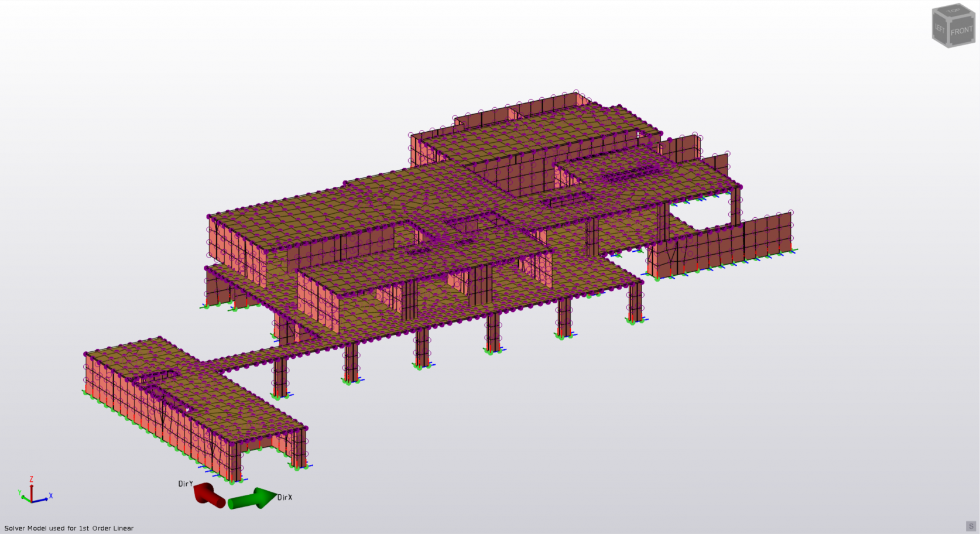Select the rightmost column under the main slab
Screen dimensions: 980x534
(635, 302)
